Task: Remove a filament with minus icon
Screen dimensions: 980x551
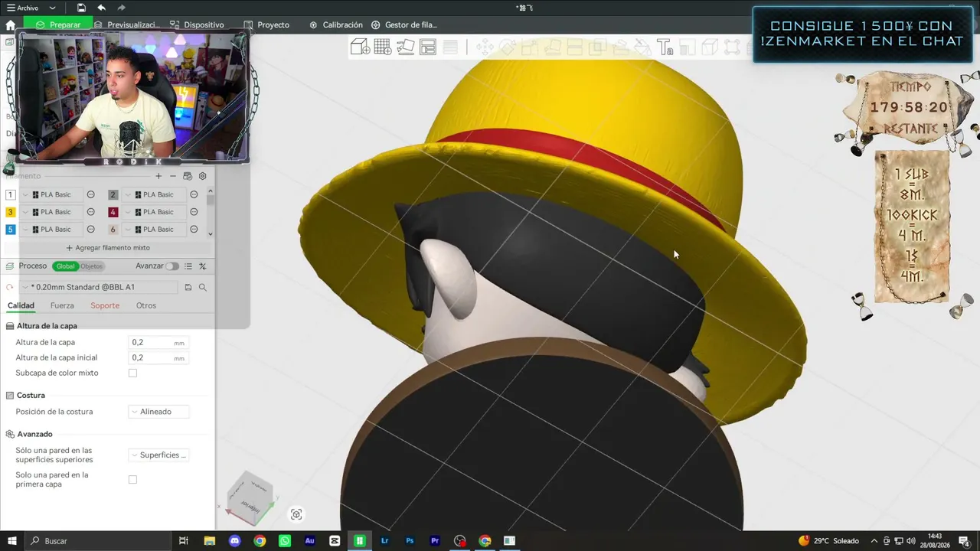Action: pos(173,176)
